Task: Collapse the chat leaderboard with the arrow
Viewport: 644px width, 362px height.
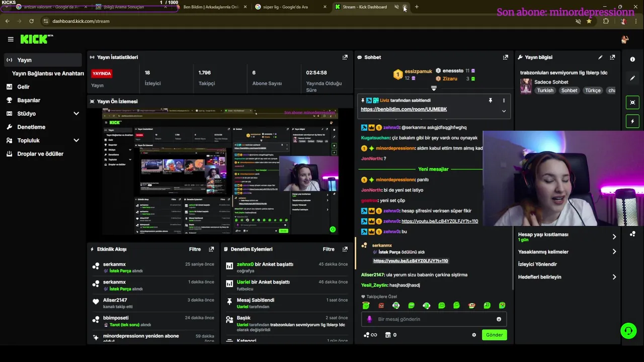Action: pos(434,88)
